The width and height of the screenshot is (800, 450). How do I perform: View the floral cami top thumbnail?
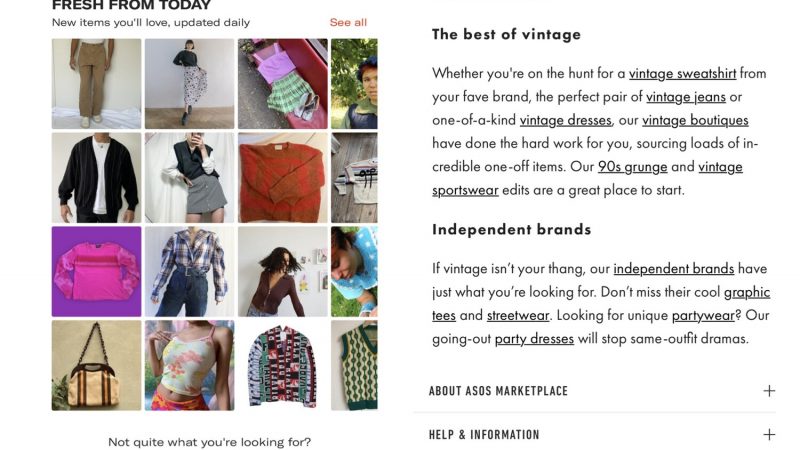(x=189, y=365)
